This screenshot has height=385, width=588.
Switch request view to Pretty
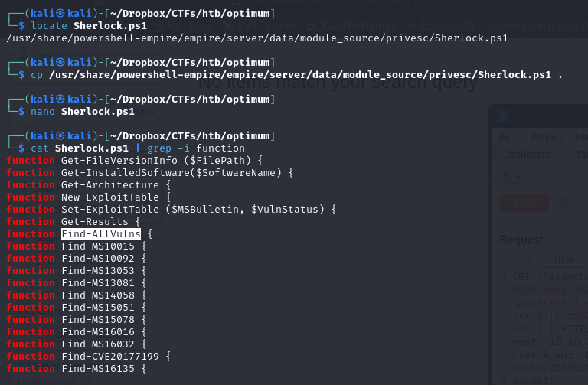(518, 259)
